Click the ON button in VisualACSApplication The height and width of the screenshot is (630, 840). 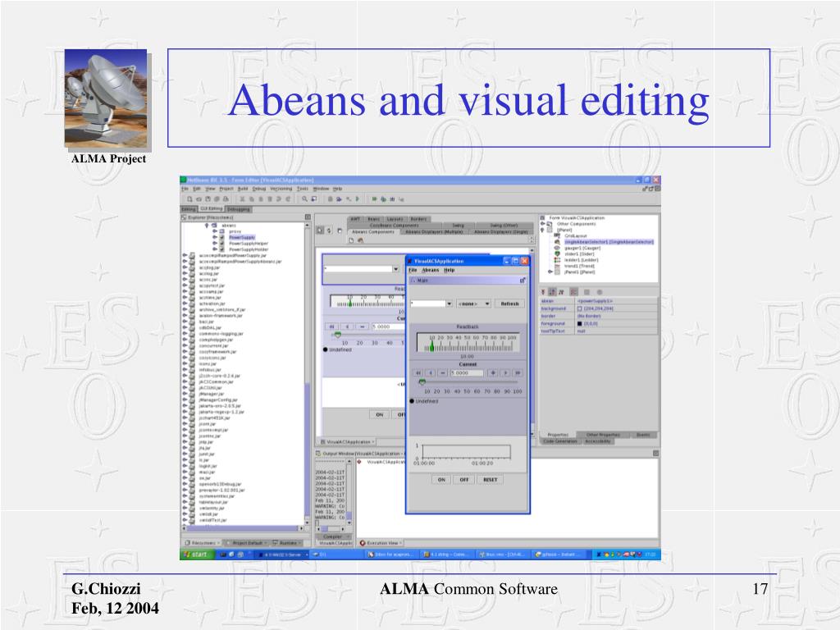click(441, 479)
